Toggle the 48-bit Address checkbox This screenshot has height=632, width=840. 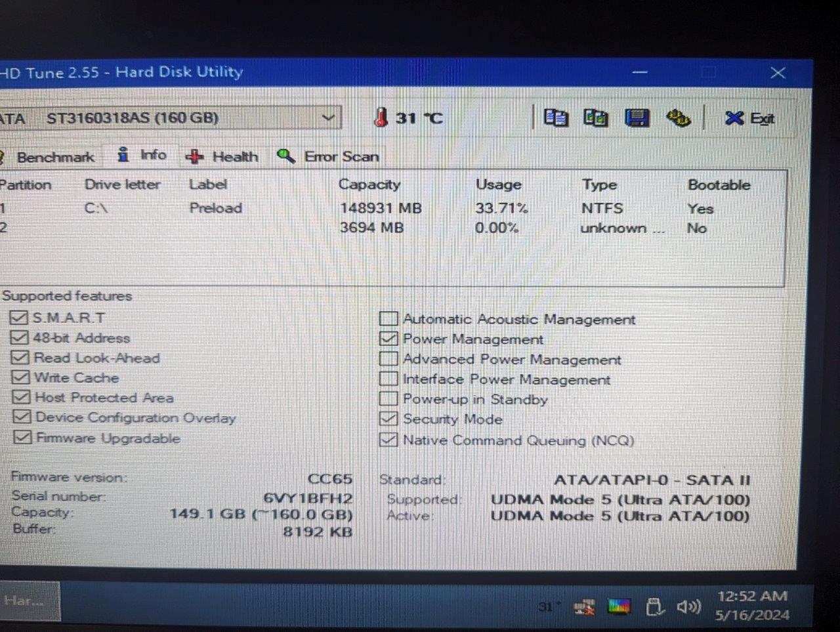click(x=19, y=337)
